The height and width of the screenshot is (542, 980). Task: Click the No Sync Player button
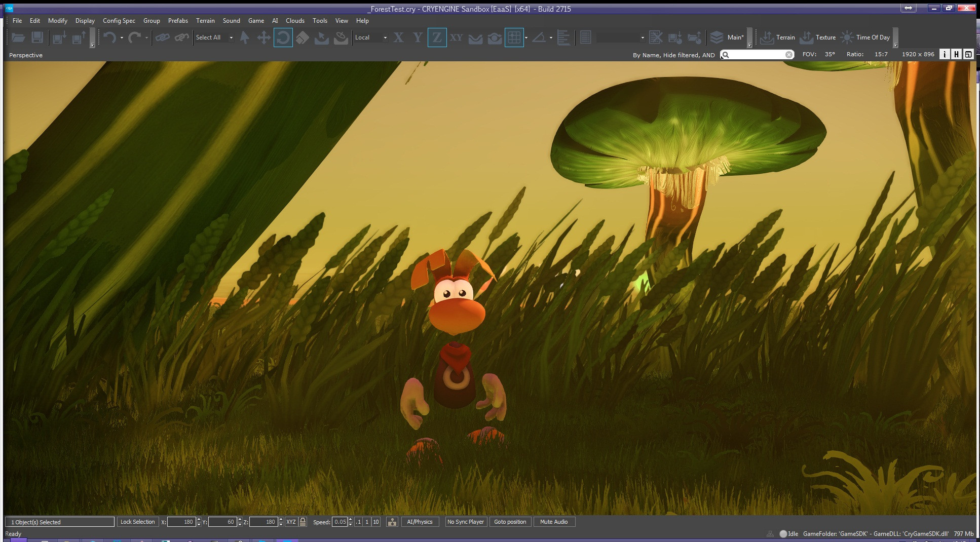(x=466, y=522)
